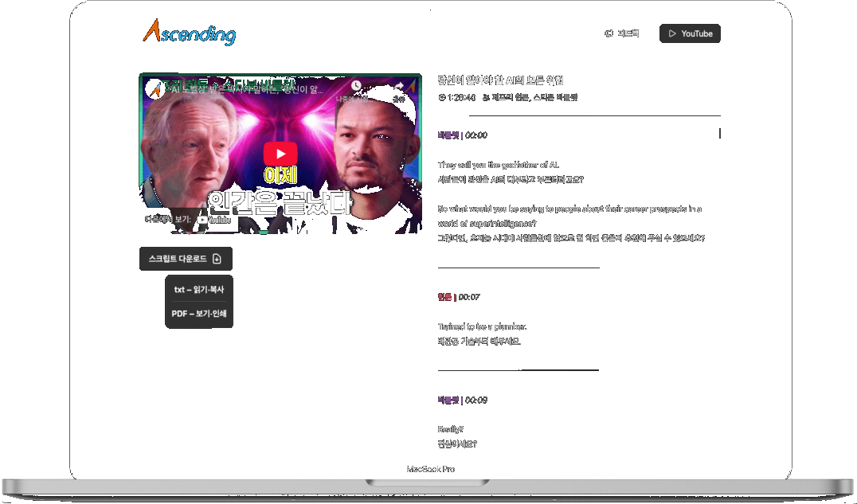Click the Ascending logo in header
The width and height of the screenshot is (857, 504).
(189, 32)
